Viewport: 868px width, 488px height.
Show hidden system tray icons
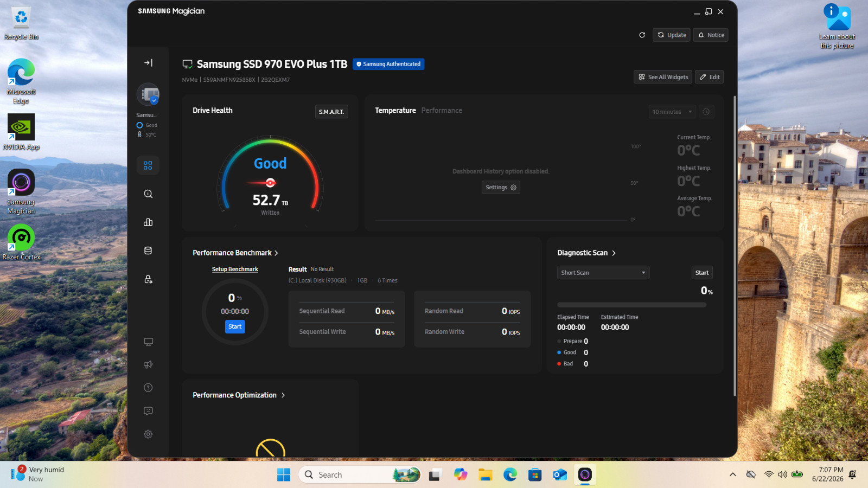point(733,474)
